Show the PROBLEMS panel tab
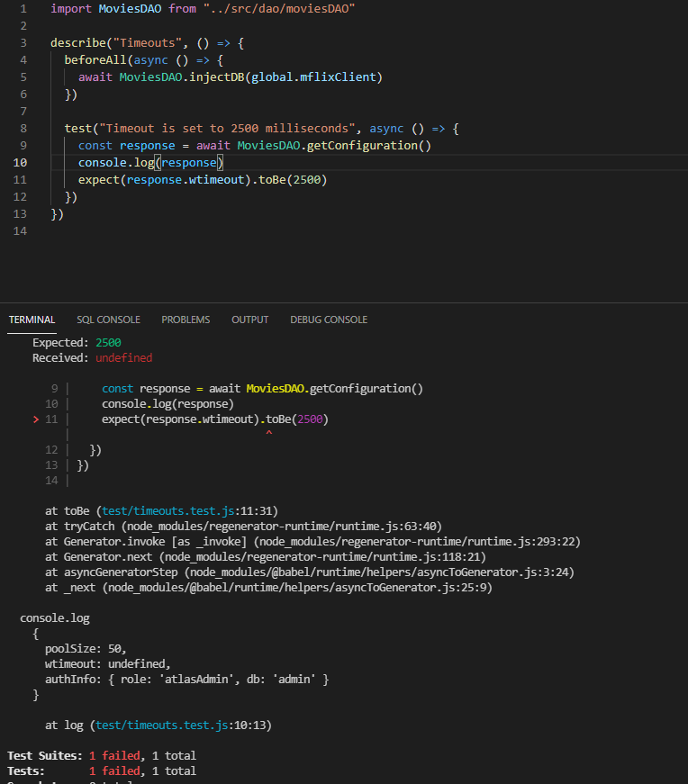The image size is (688, 784). tap(186, 320)
